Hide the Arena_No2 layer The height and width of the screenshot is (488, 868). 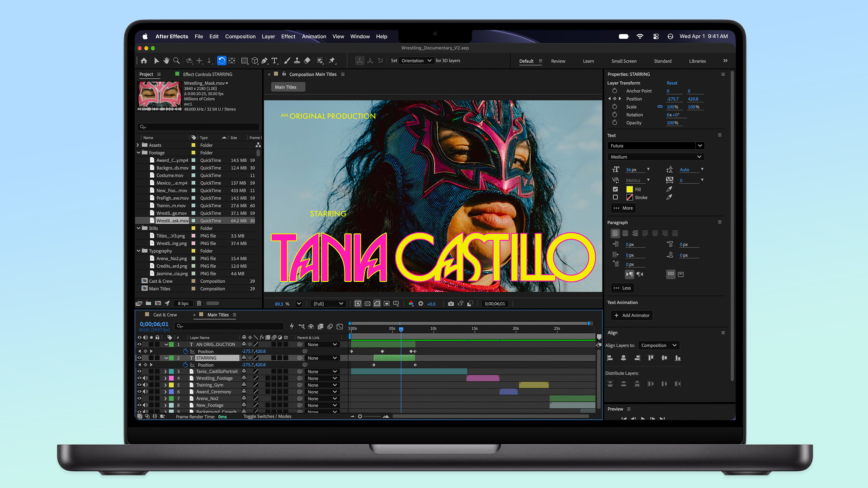[x=139, y=399]
